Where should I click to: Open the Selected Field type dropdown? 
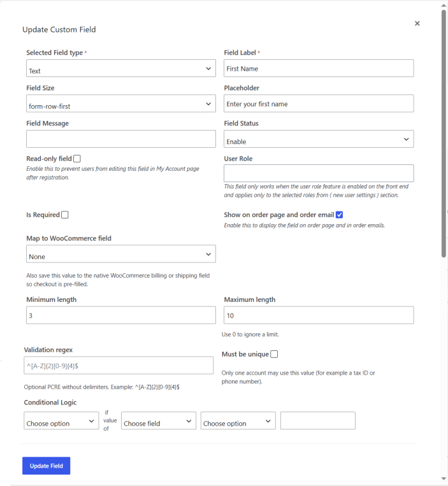tap(121, 68)
